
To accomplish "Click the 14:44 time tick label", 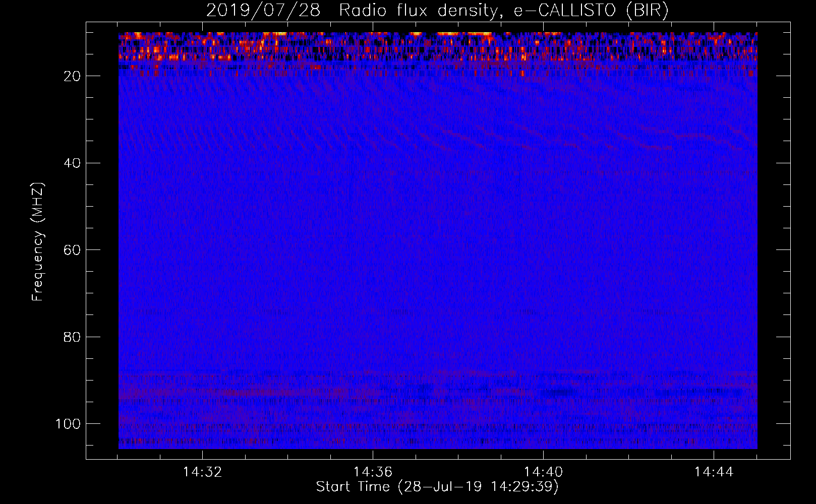I will (714, 472).
